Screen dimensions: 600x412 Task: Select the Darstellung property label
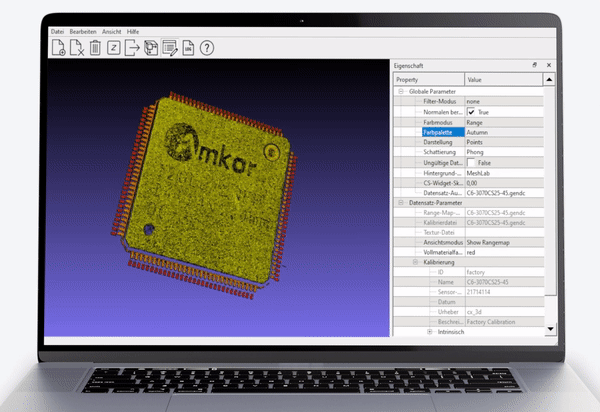pos(438,142)
